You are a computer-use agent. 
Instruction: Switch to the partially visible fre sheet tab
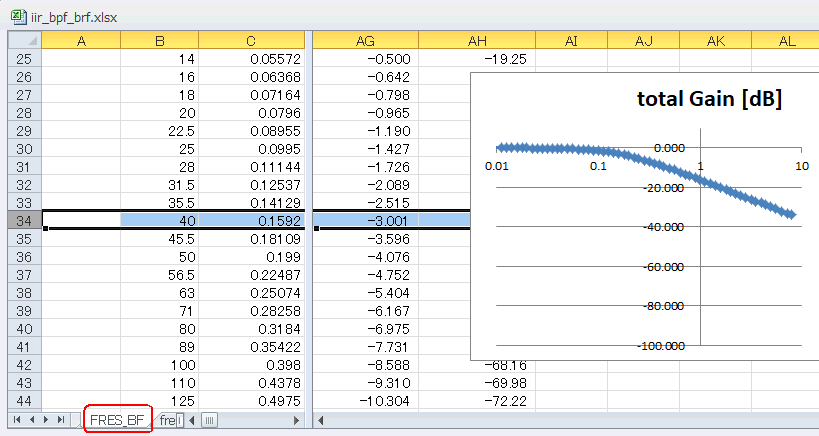click(167, 420)
